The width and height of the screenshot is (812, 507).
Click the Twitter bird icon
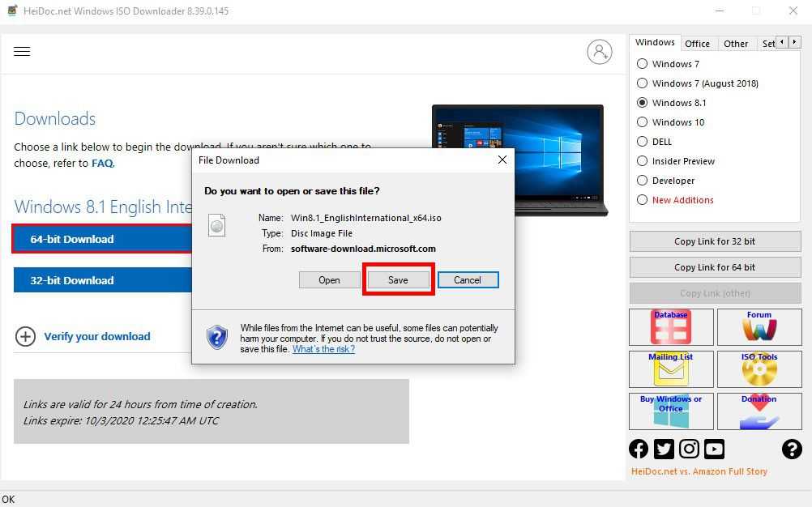tap(664, 448)
